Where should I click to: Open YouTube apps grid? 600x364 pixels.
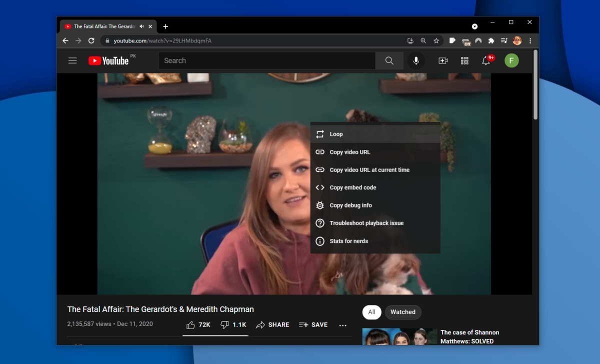coord(464,60)
